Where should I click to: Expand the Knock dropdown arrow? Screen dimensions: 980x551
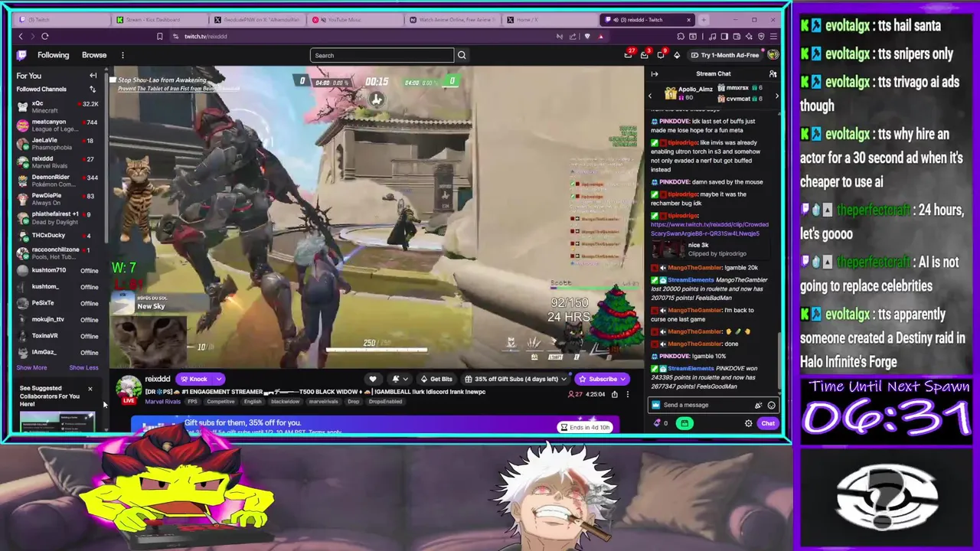[218, 379]
